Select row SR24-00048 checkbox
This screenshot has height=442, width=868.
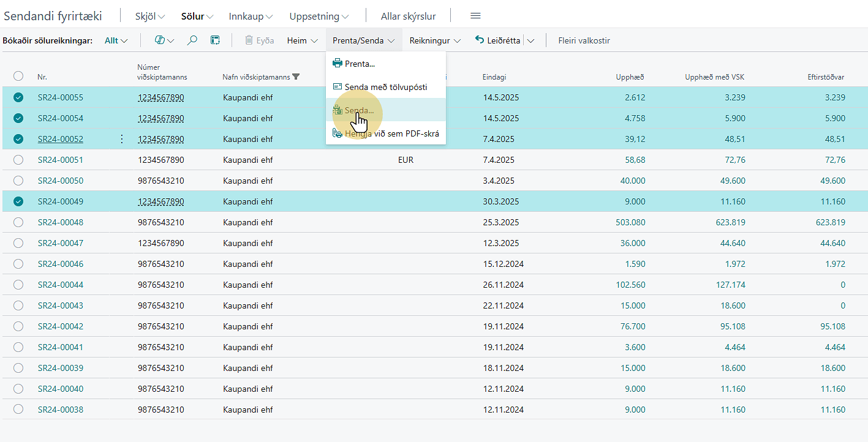(18, 222)
